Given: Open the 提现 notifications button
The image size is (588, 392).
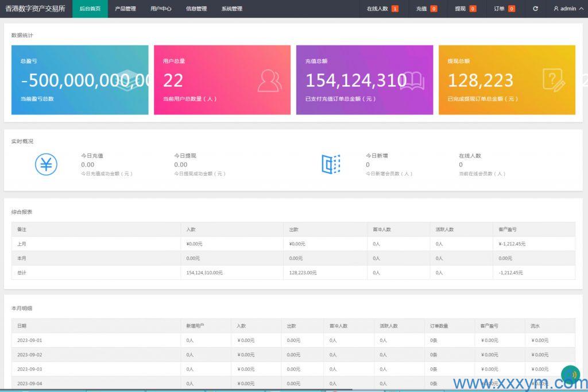Looking at the screenshot, I should click(465, 9).
